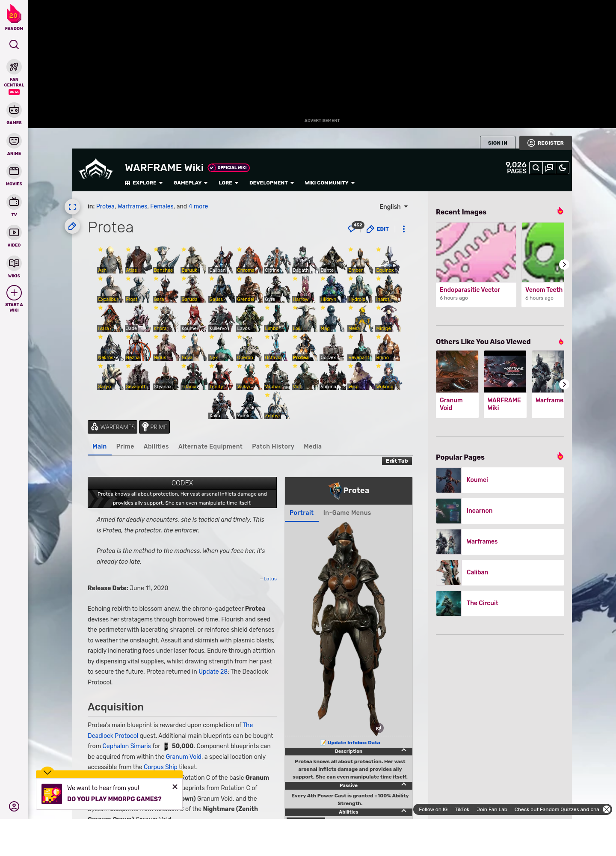This screenshot has height=856, width=616.
Task: Switch to the Abilities tab
Action: coord(156,446)
